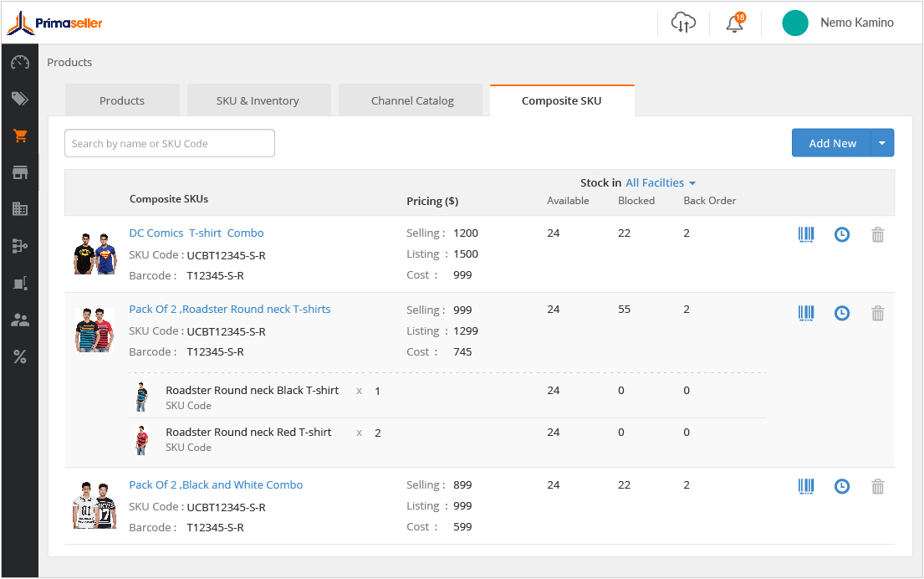Image resolution: width=924 pixels, height=579 pixels.
Task: Click Roadster Round neck Black T-shirt thumbnail
Action: (141, 397)
